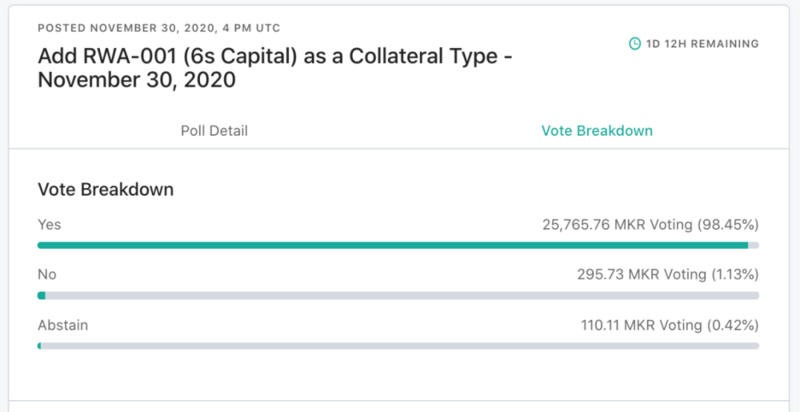800x412 pixels.
Task: Click the posted date November 30 line
Action: [x=159, y=28]
